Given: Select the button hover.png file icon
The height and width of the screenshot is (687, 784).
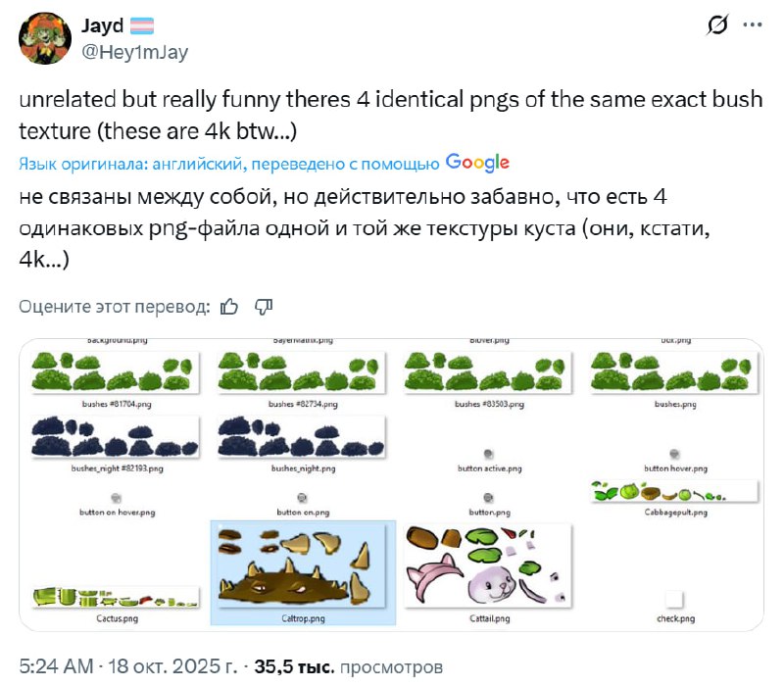Looking at the screenshot, I should coord(674,454).
